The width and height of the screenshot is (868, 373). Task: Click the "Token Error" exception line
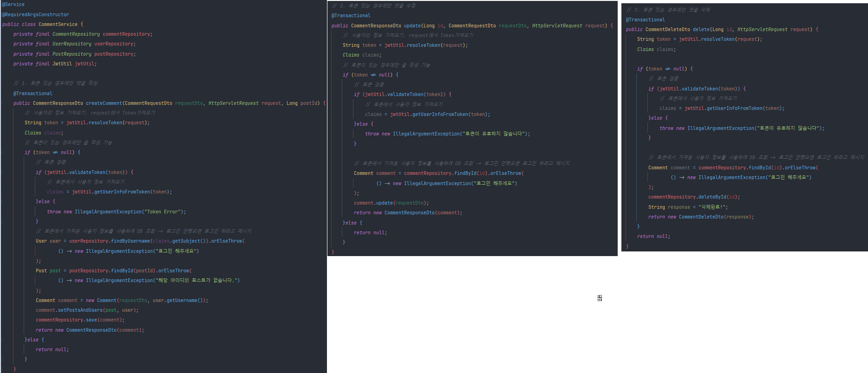pos(117,212)
